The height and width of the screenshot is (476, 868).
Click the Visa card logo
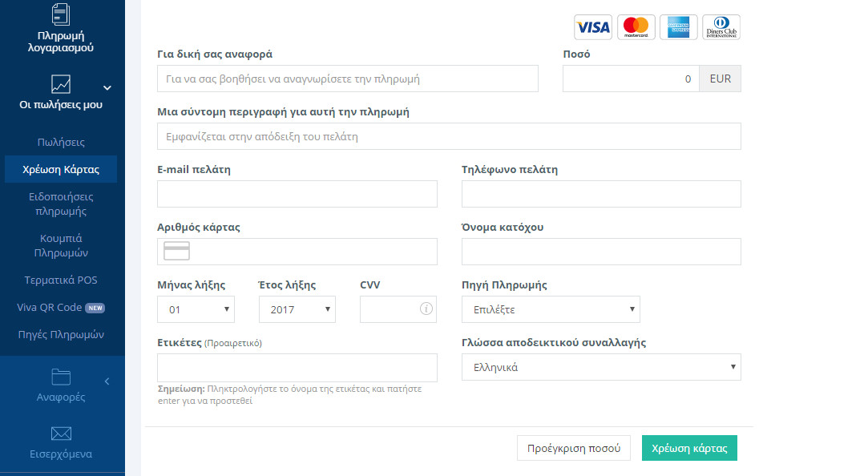[x=593, y=27]
